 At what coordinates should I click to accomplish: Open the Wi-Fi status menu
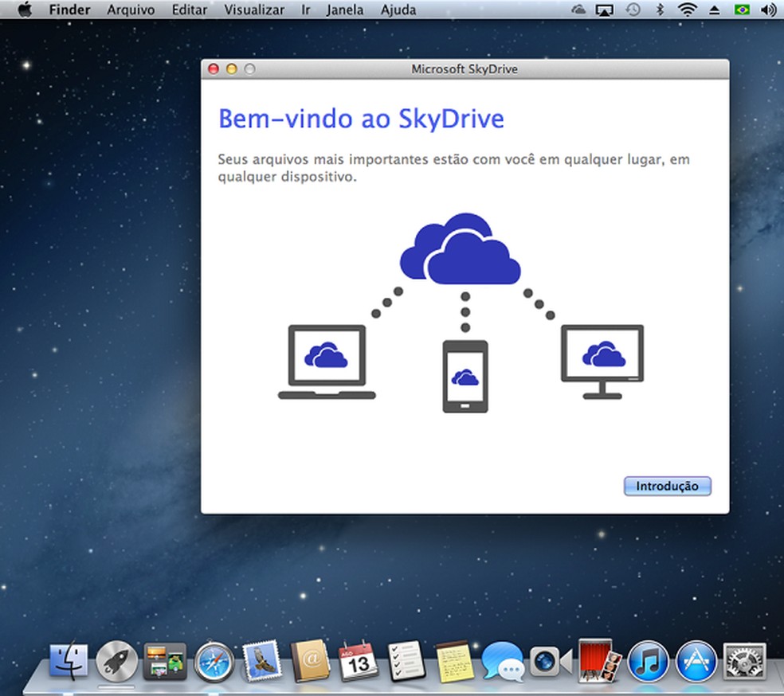pyautogui.click(x=688, y=10)
